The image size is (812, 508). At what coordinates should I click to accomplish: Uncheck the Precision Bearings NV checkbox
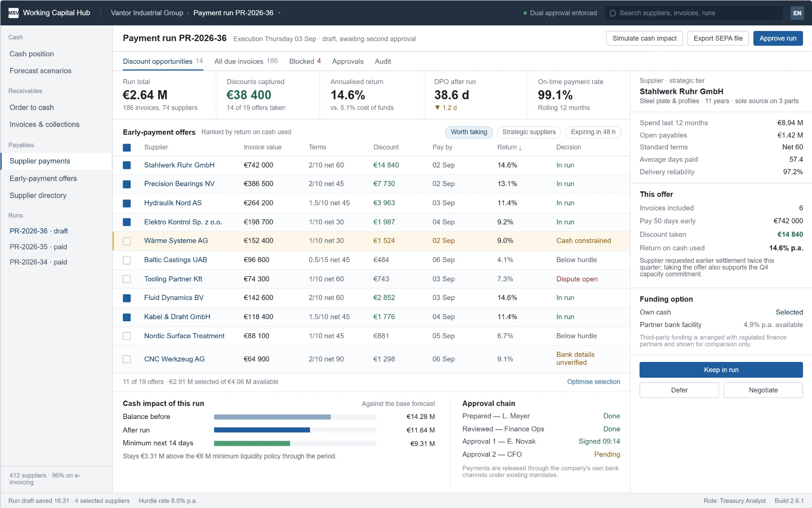click(126, 184)
